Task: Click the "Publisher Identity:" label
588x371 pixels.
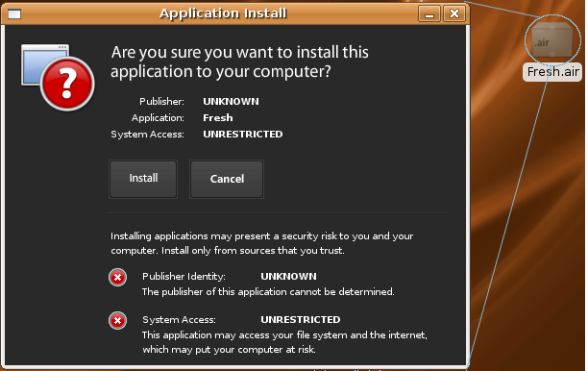Action: (x=184, y=277)
